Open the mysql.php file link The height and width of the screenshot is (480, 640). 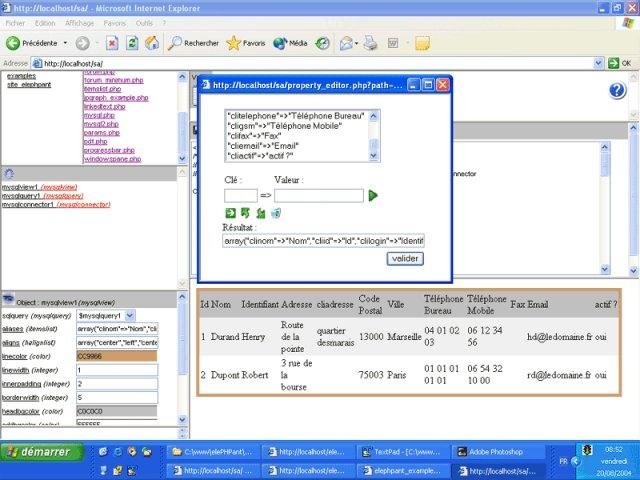(x=99, y=115)
